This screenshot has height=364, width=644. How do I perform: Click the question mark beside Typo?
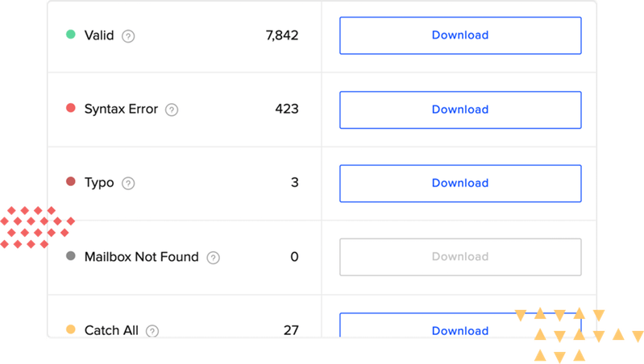click(x=128, y=184)
